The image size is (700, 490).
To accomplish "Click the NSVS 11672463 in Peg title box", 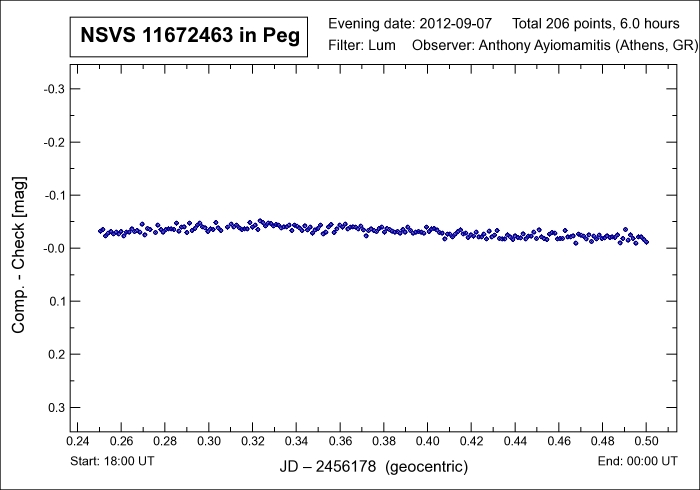I will point(187,38).
